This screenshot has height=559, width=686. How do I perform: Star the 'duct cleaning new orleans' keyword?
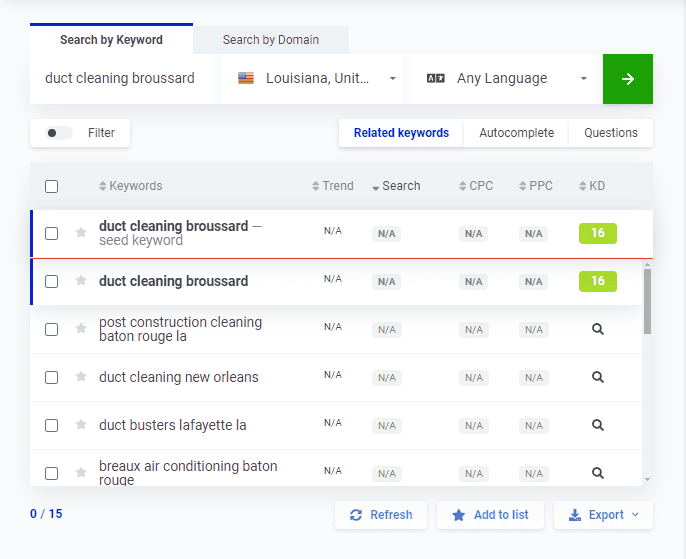(81, 377)
